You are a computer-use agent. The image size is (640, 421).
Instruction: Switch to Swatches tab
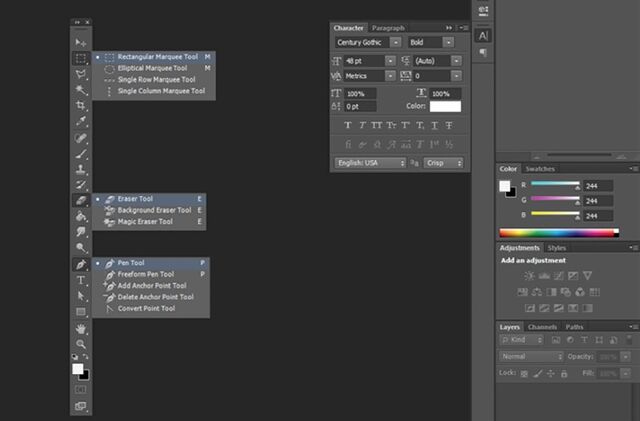[x=540, y=169]
